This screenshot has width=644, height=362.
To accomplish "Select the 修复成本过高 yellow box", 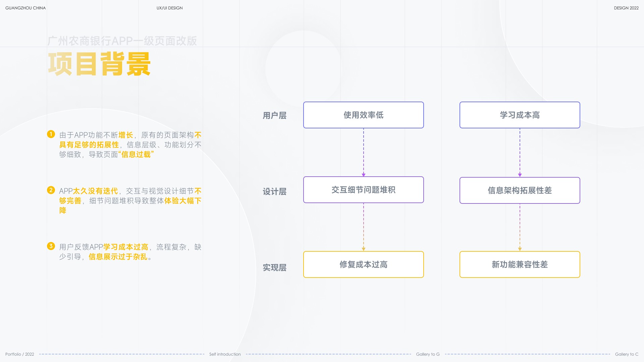I will coord(364,264).
